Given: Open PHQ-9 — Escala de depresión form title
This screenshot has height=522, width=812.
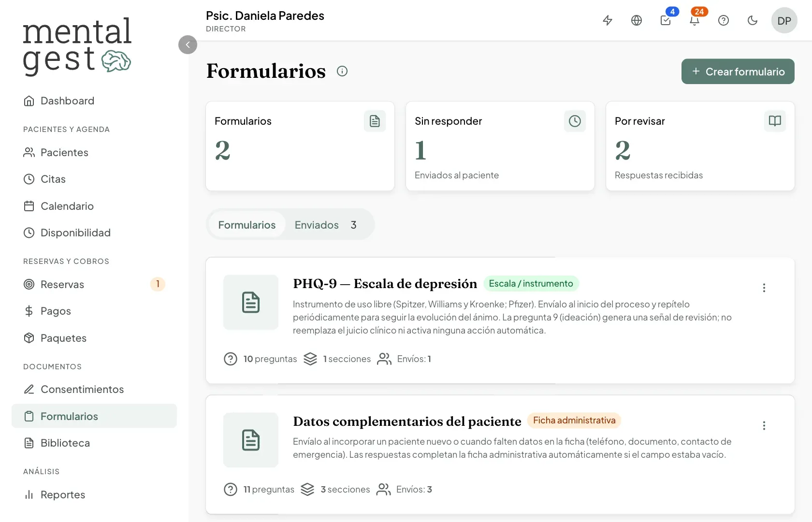Looking at the screenshot, I should click(x=385, y=284).
